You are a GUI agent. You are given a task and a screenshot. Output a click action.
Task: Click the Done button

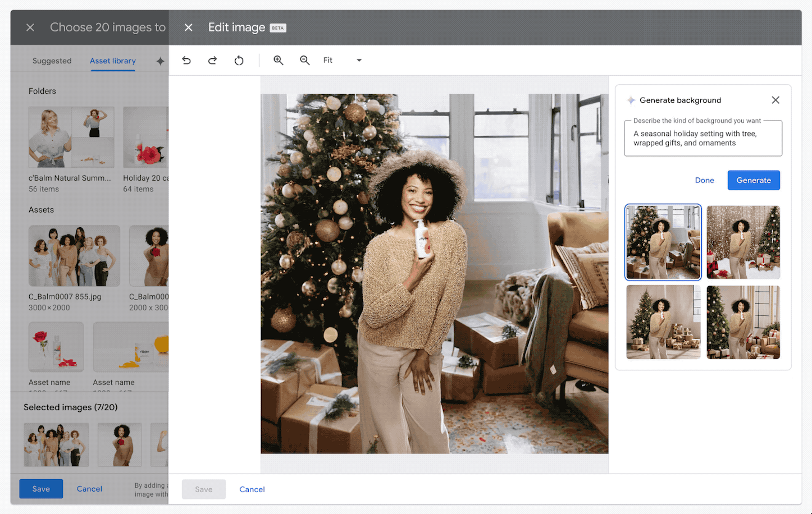point(704,180)
